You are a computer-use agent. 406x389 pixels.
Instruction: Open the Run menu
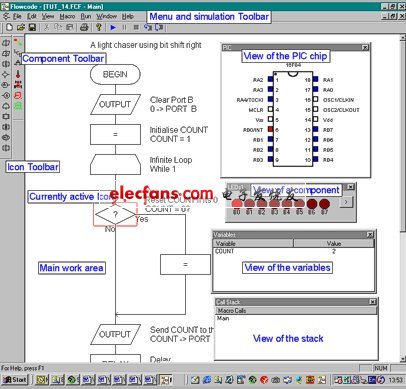86,16
